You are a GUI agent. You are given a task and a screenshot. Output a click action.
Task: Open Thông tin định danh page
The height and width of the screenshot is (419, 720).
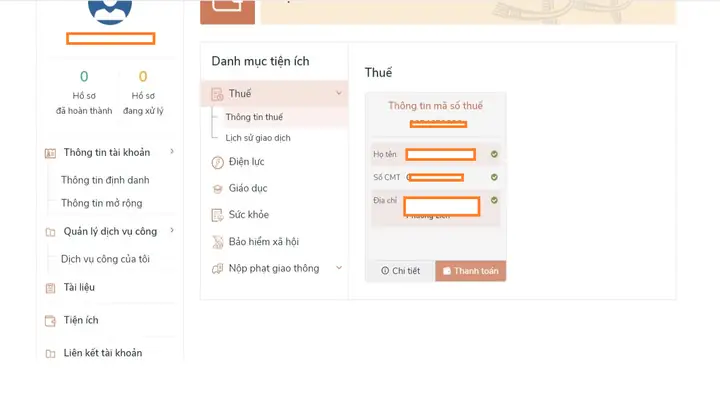(x=105, y=180)
